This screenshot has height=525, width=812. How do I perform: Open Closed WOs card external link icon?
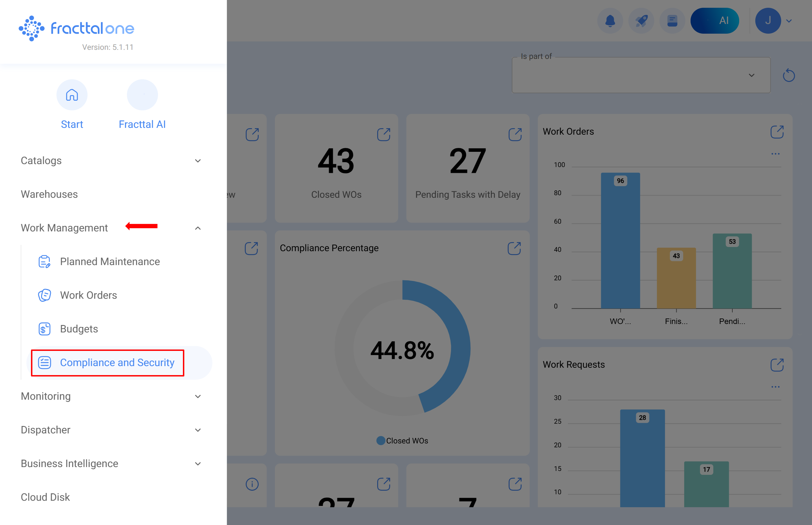[x=384, y=134]
